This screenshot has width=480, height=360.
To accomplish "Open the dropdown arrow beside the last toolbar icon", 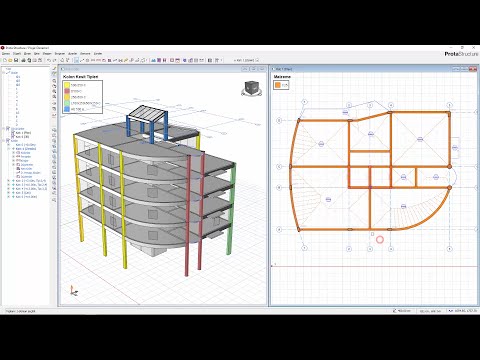I will 221,60.
